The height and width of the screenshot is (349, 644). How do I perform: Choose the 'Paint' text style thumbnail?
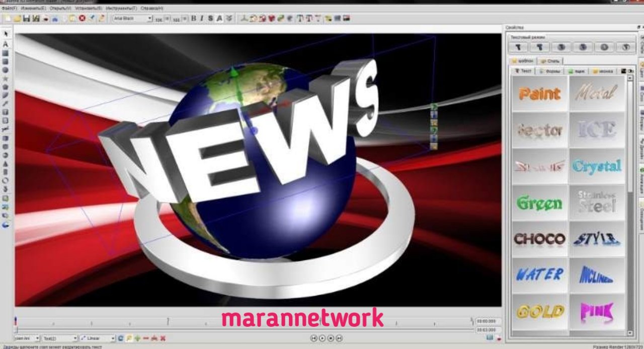(x=539, y=93)
